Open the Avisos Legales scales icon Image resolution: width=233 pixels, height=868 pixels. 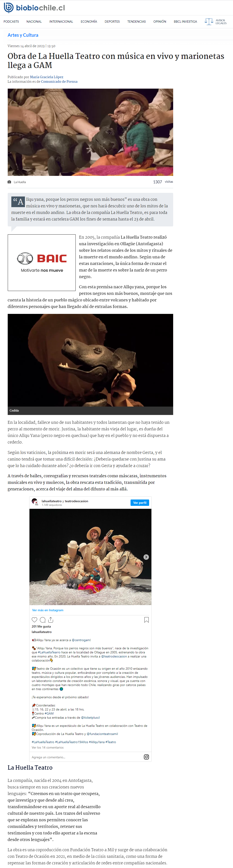point(209,22)
